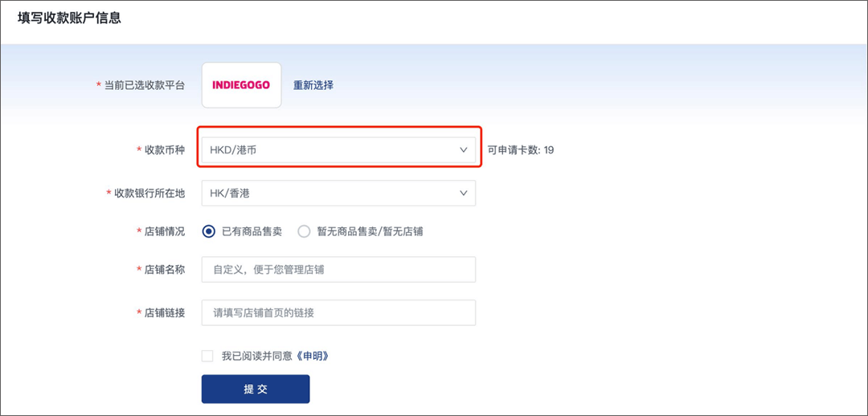Click the 重新选择 link
This screenshot has height=416, width=868.
pos(313,85)
